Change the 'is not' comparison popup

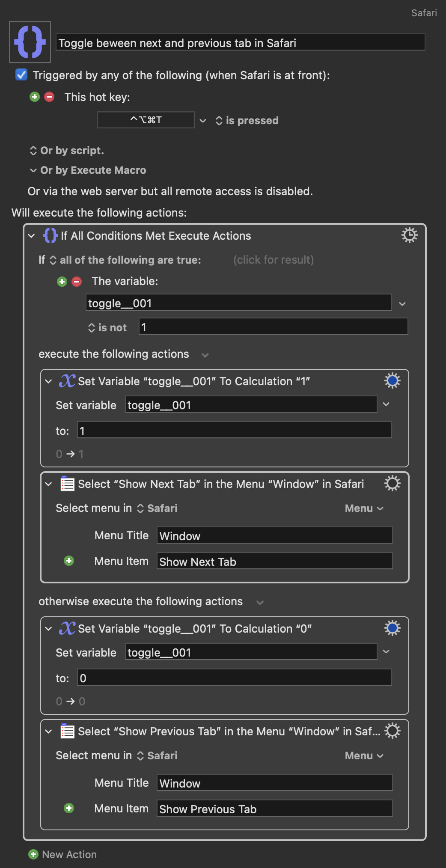point(107,328)
